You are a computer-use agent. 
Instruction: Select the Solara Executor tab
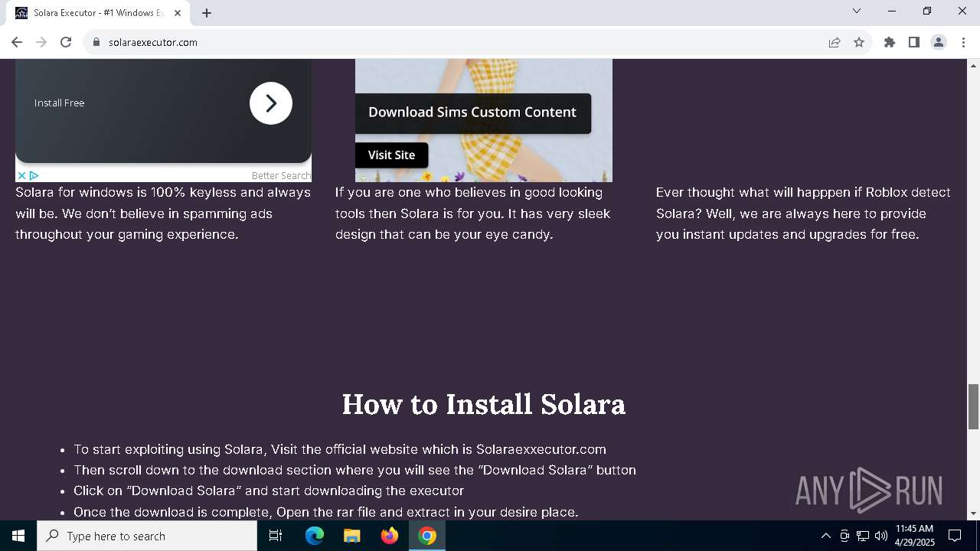point(99,13)
